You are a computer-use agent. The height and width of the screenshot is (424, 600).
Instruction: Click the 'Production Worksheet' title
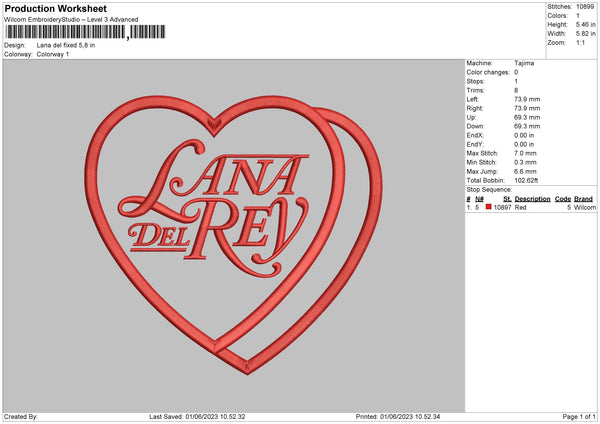(x=55, y=9)
